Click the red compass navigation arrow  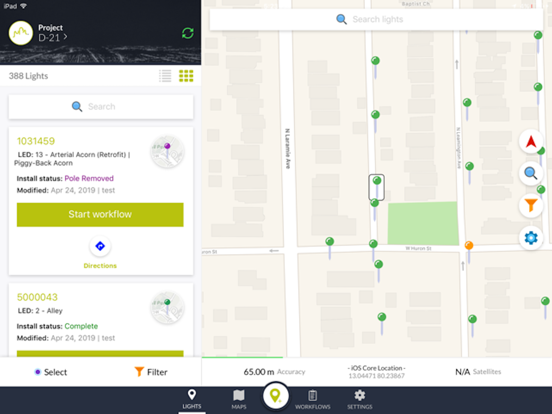531,142
